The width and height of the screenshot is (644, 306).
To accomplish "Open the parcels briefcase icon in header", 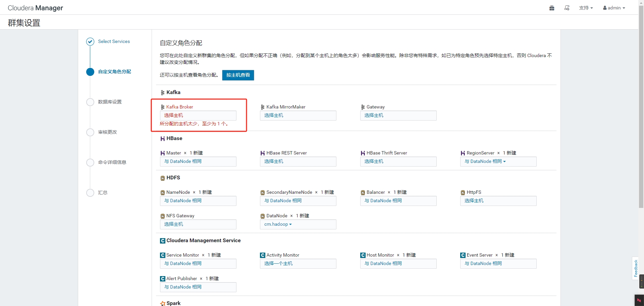I will [552, 8].
